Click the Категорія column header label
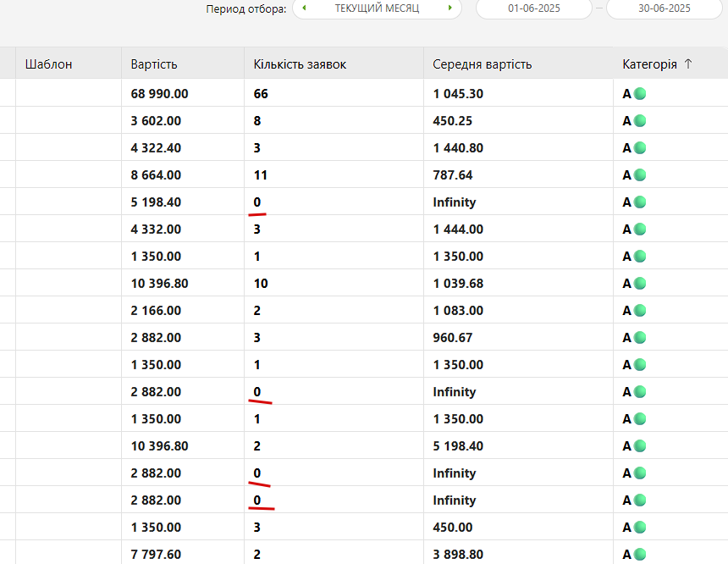 (649, 64)
